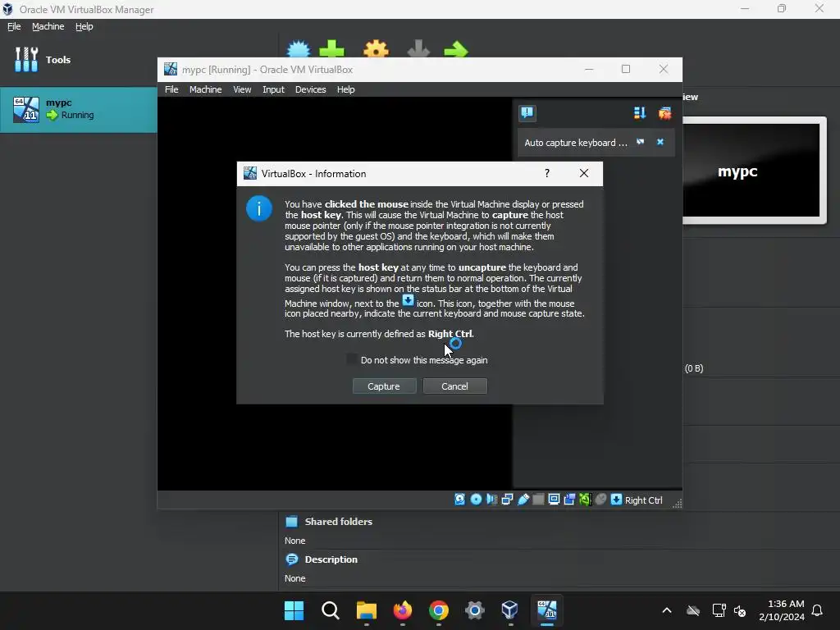Viewport: 840px width, 630px height.
Task: Click the New machine starburst icon in Manager toolbar
Action: (x=299, y=49)
